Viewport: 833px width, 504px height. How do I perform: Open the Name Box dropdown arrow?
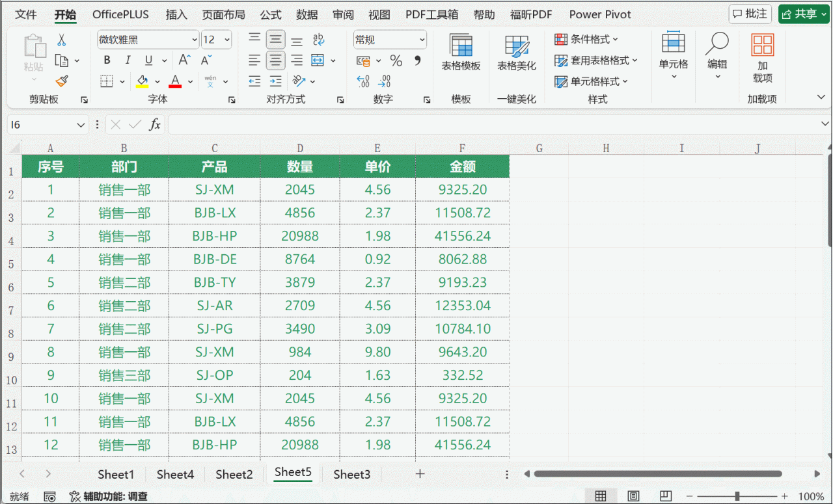pyautogui.click(x=81, y=124)
